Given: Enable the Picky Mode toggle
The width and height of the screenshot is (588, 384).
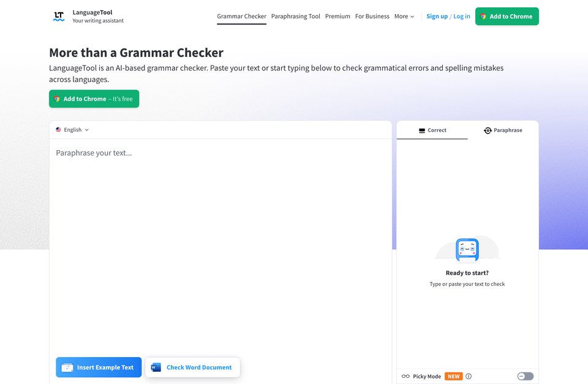Looking at the screenshot, I should coord(526,376).
